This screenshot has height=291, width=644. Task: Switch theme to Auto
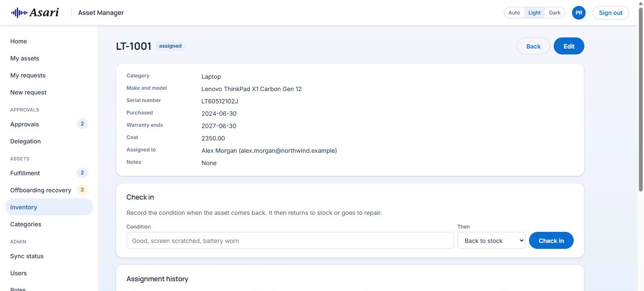coord(514,13)
